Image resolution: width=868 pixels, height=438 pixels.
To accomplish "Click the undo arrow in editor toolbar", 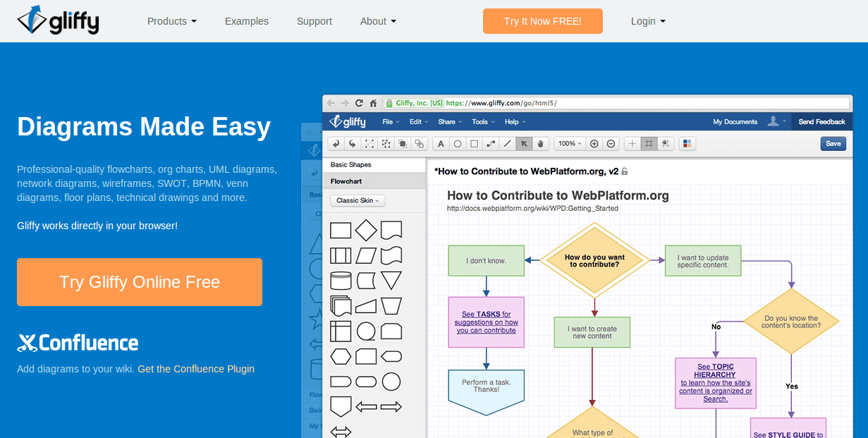I will (336, 144).
